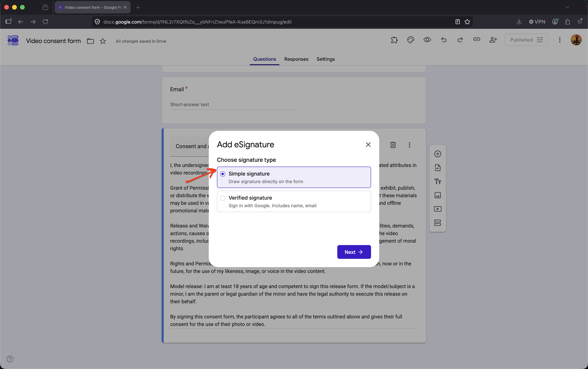Toggle the VPN button
588x369 pixels.
pos(537,22)
